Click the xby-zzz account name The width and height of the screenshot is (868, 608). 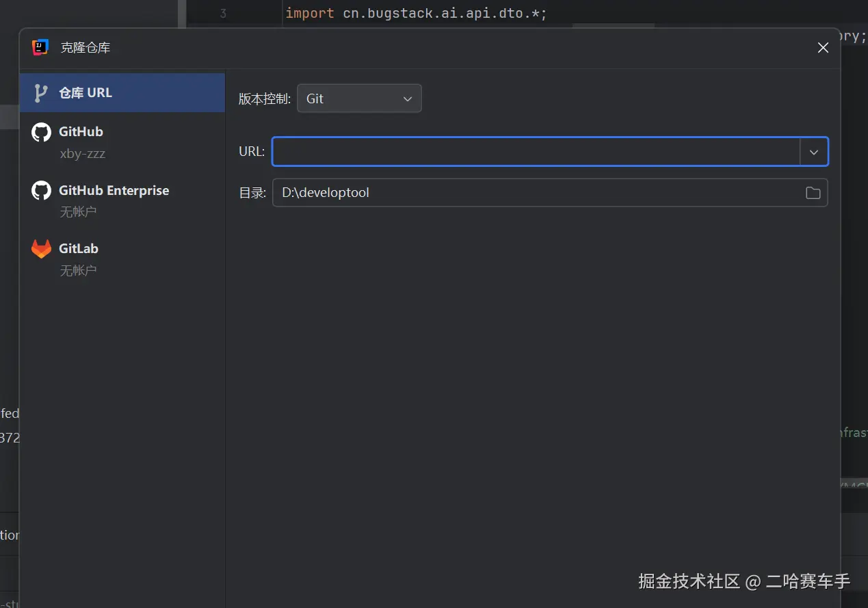pos(83,153)
